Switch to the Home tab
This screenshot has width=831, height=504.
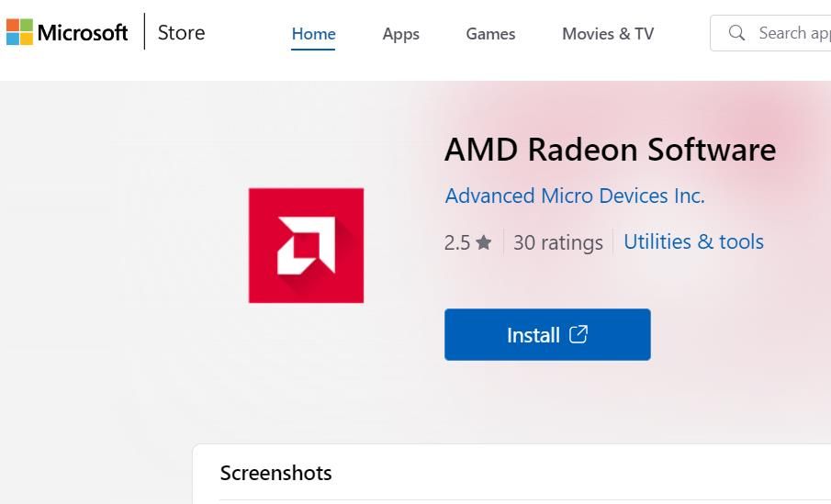[x=313, y=34]
